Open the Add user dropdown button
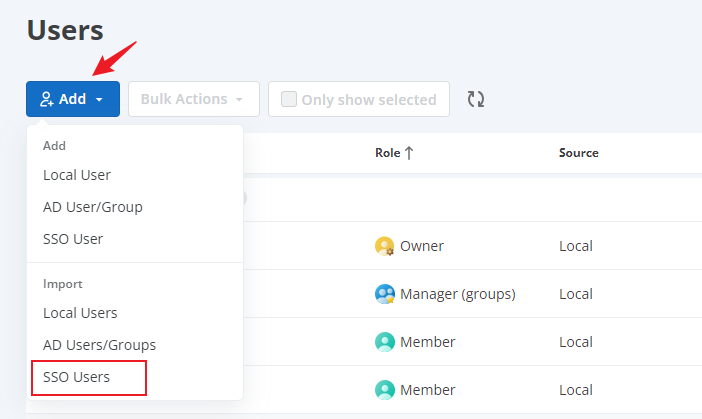This screenshot has width=702, height=419. pos(73,99)
